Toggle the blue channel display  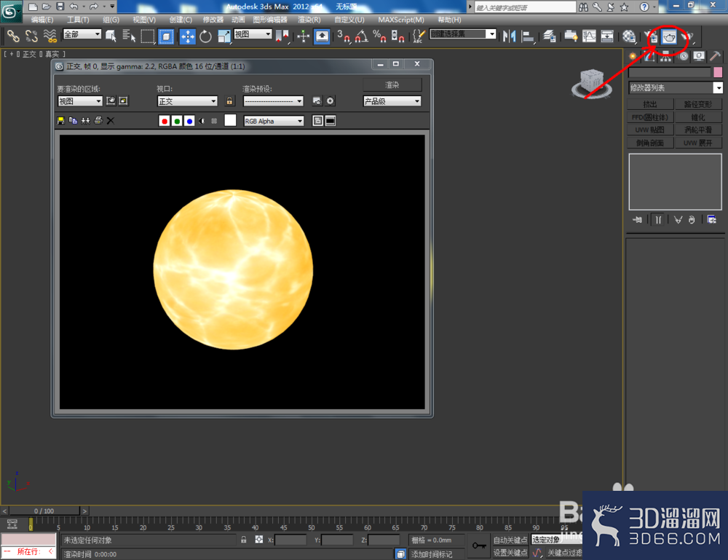coord(189,121)
